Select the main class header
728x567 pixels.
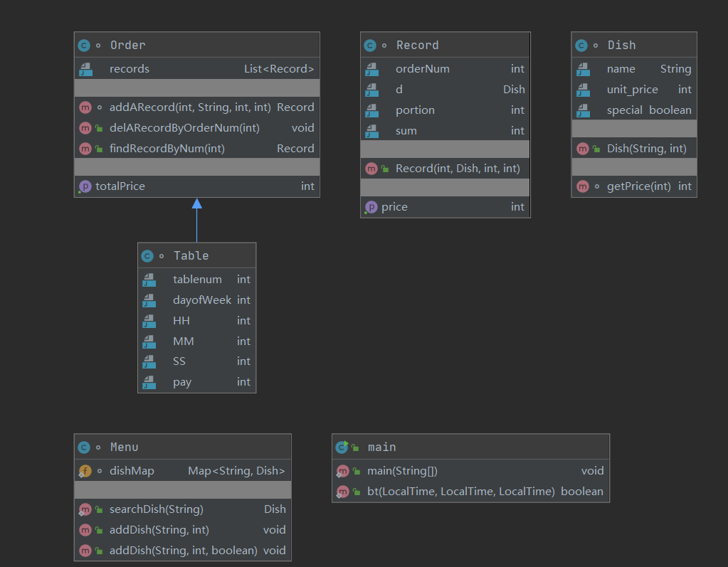coord(471,447)
